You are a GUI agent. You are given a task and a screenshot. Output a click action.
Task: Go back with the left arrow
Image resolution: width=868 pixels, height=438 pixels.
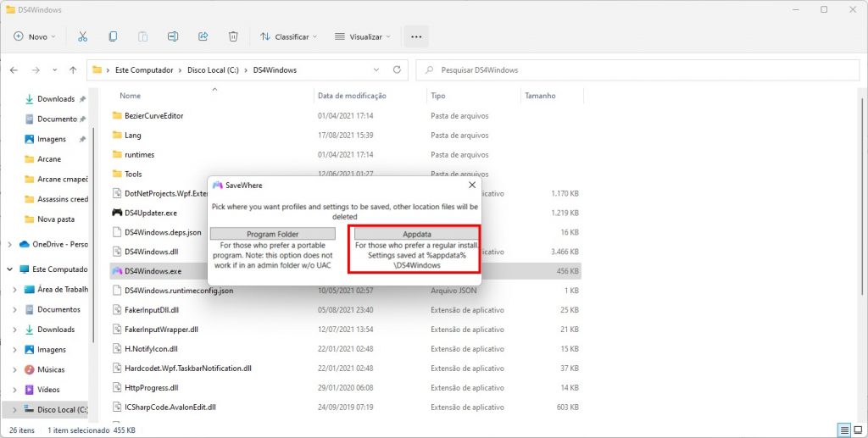point(14,70)
